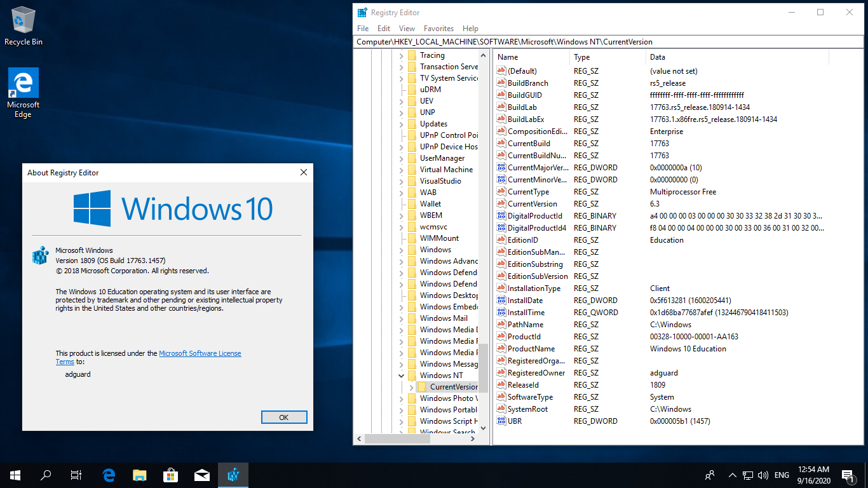This screenshot has width=868, height=488.
Task: Select the InstallTime QWORD value icon
Action: coord(501,313)
